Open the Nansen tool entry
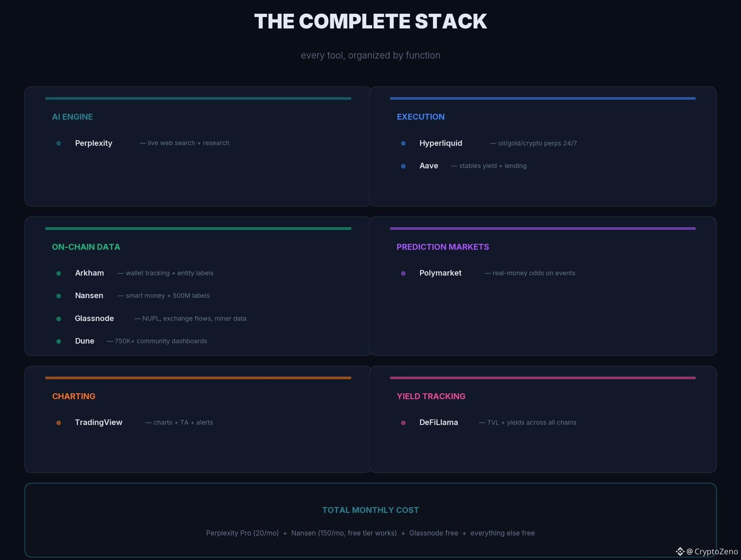This screenshot has height=560, width=741. (89, 296)
